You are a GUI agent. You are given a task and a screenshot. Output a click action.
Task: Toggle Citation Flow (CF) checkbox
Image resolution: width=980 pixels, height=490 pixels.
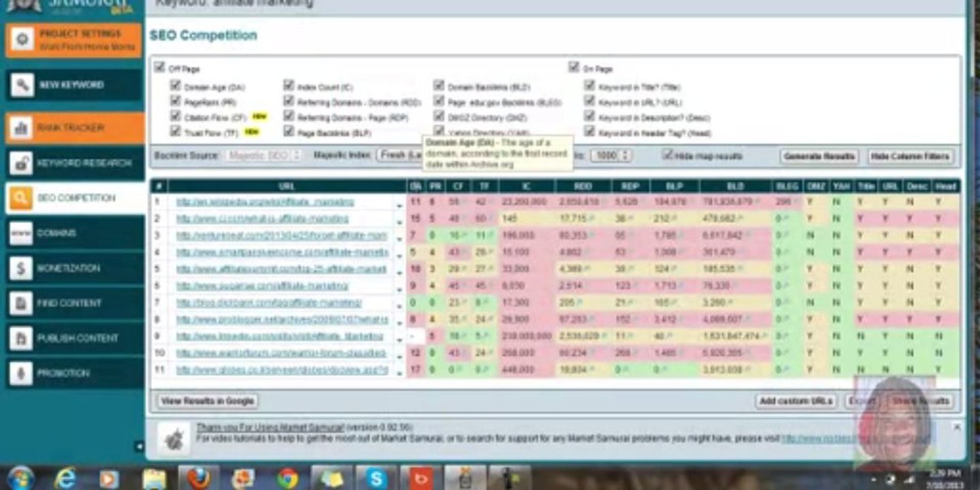[176, 116]
